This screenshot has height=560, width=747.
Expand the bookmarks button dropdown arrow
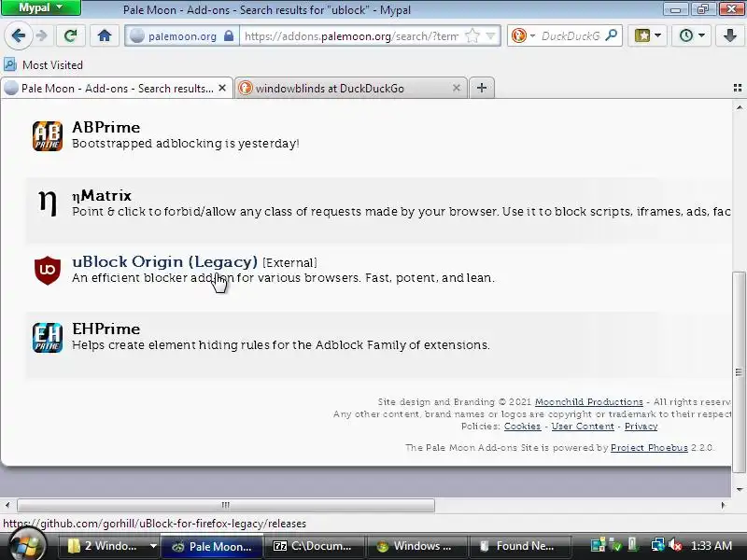(658, 35)
